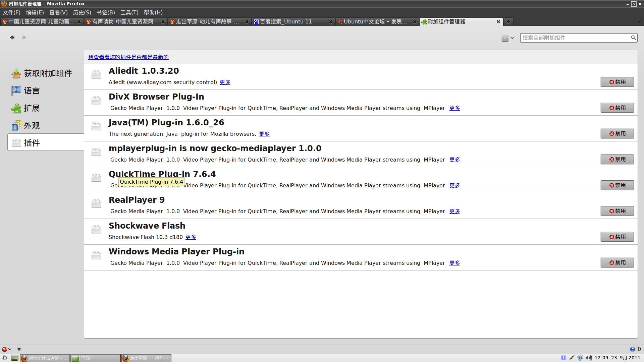Viewport: 644px width, 362px height.
Task: Disable the QuickTime Plug-in 7.6.4
Action: 617,185
